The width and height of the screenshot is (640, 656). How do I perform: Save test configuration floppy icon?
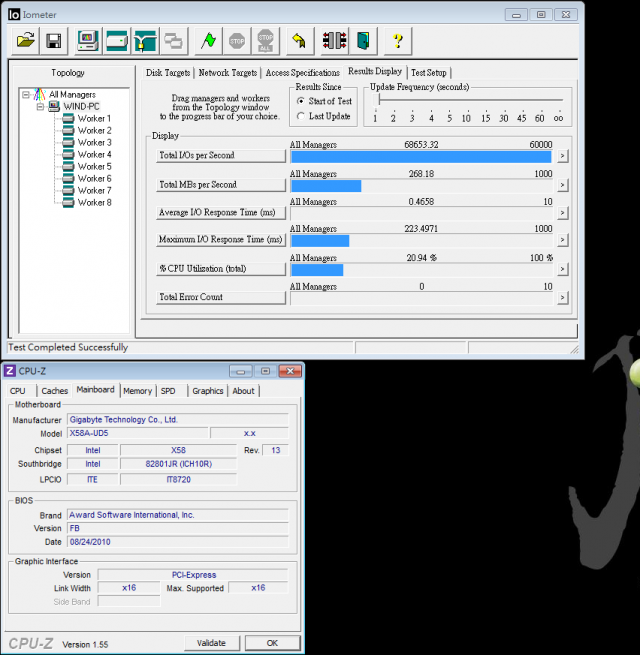54,41
